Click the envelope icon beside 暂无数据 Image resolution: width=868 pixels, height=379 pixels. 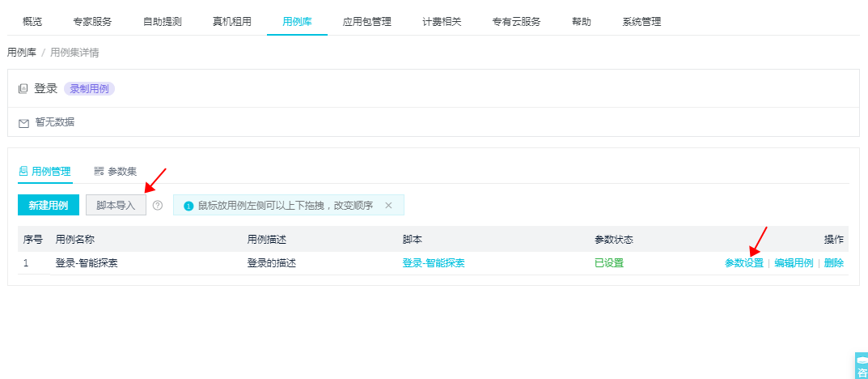[23, 123]
